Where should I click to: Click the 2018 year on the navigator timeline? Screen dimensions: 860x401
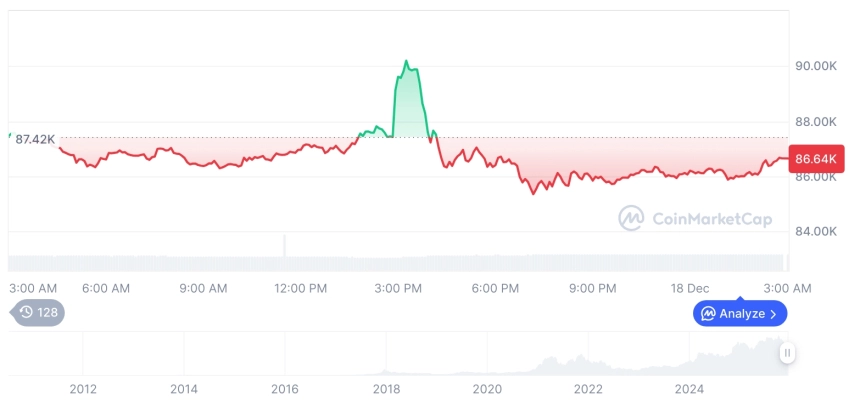tap(386, 389)
